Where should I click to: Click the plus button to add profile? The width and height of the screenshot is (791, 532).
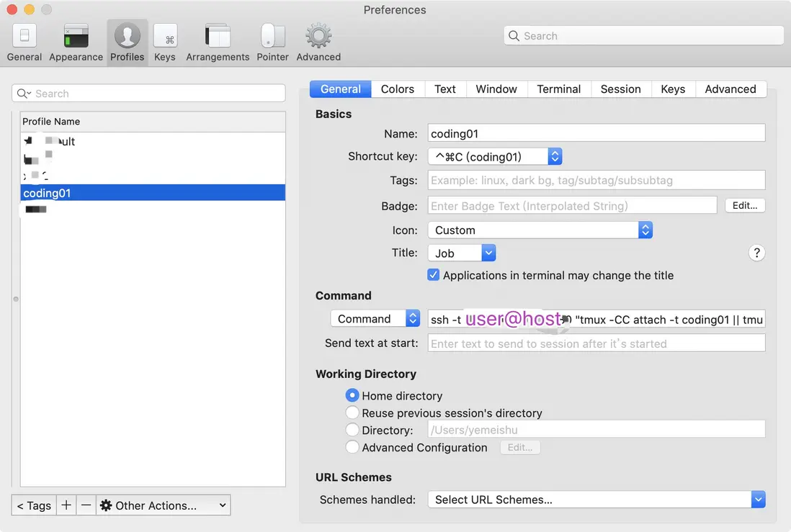tap(66, 505)
